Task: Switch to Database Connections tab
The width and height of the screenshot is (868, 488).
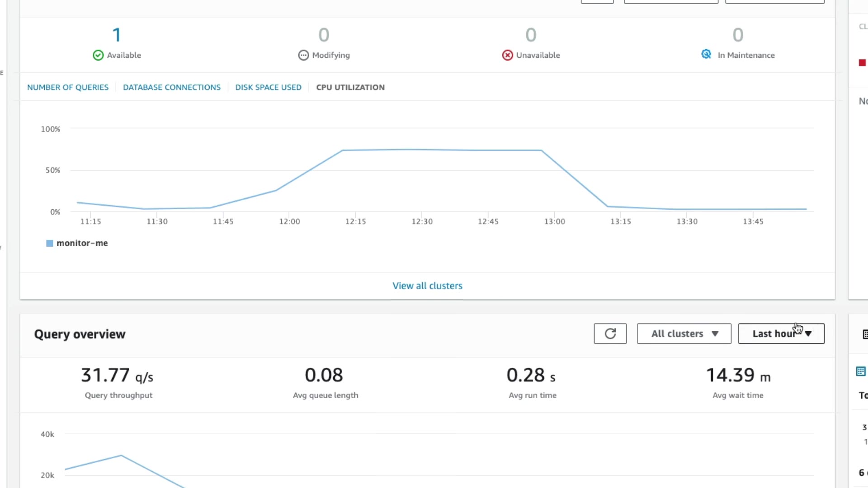Action: pos(172,87)
